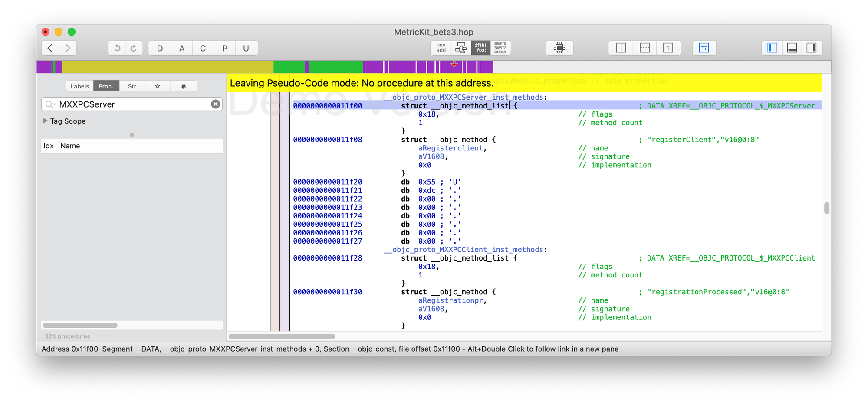Viewport: 868px width, 404px height.
Task: Click the aRegisterclient reference
Action: pyautogui.click(x=450, y=148)
